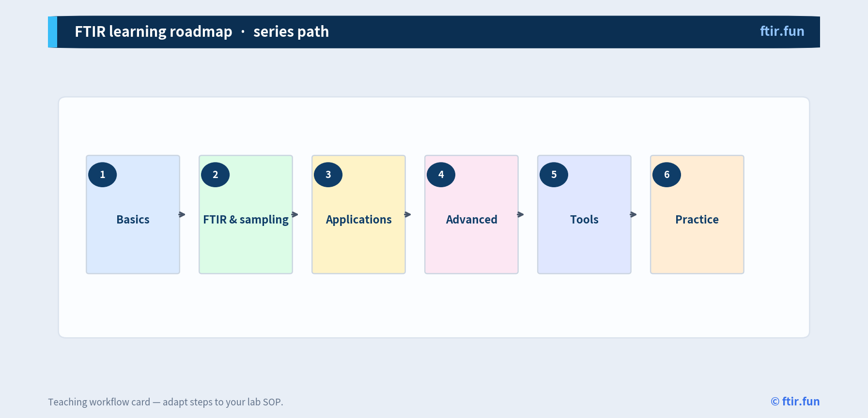868x418 pixels.
Task: Click the © ftir.fun footer link
Action: tap(795, 402)
